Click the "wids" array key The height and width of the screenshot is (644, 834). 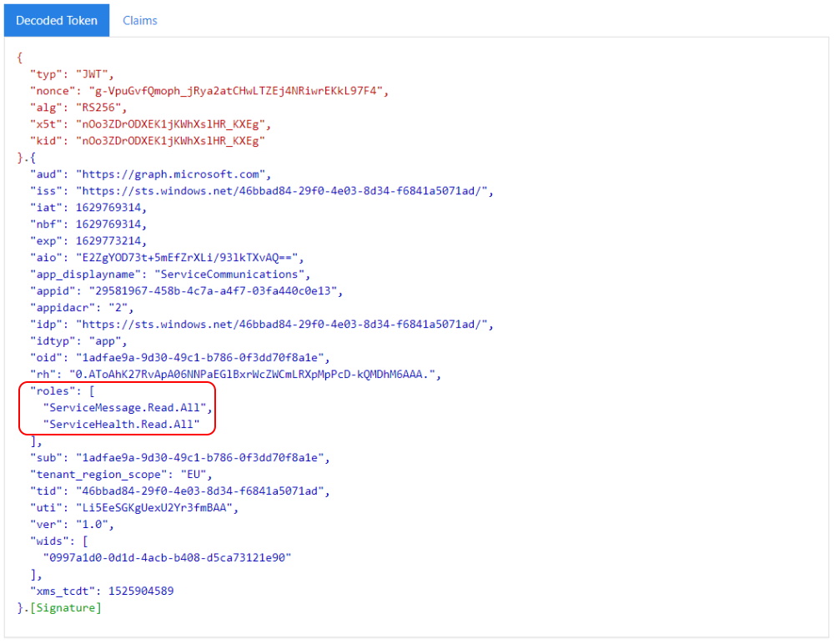[49, 541]
